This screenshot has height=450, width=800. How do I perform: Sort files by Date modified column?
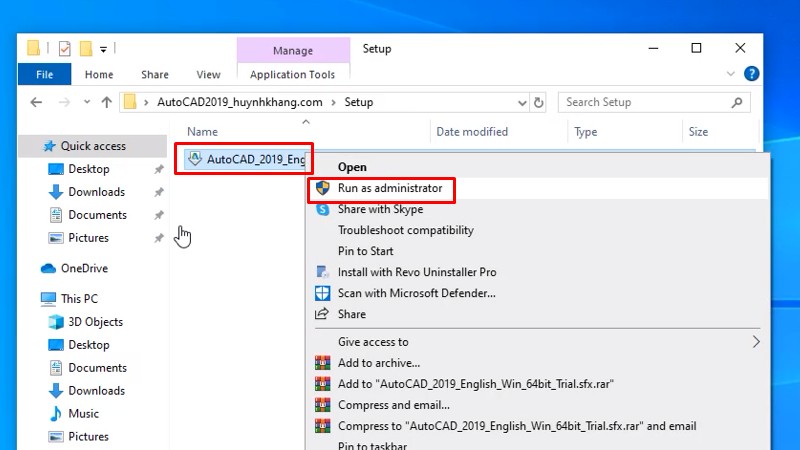[x=471, y=132]
